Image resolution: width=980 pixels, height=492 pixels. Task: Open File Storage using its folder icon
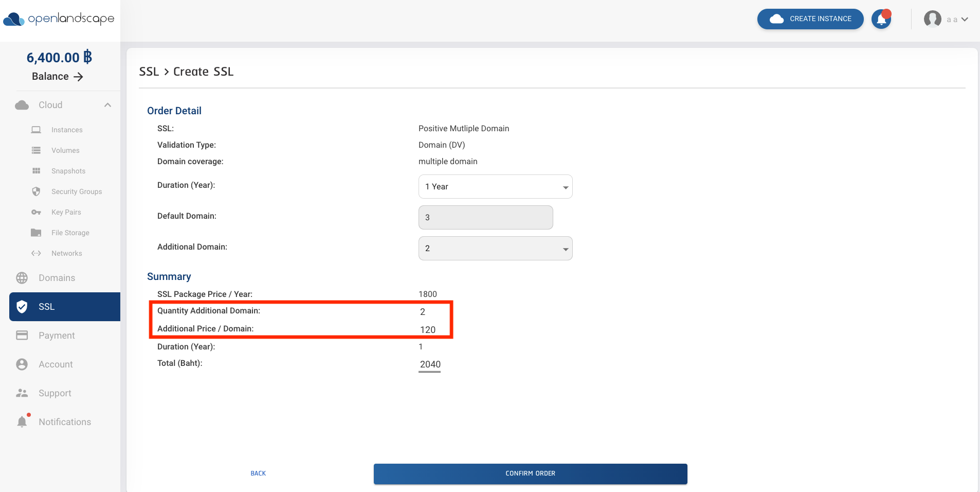coord(36,233)
